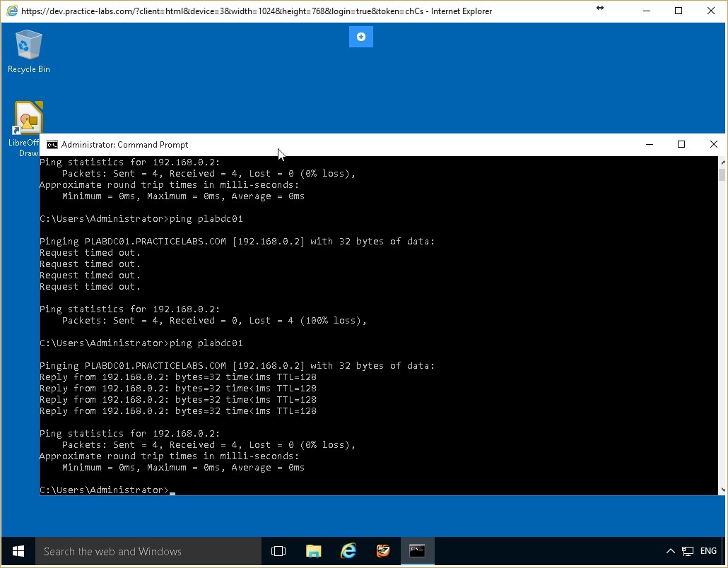Click the blue plus button above the desktop
This screenshot has width=728, height=568.
click(x=360, y=37)
